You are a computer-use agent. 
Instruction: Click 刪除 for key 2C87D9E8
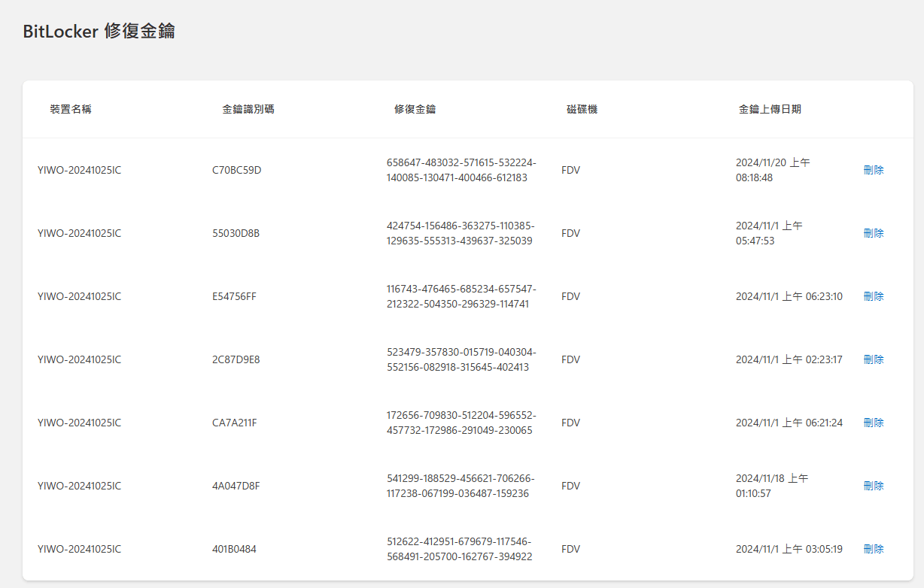pos(874,359)
